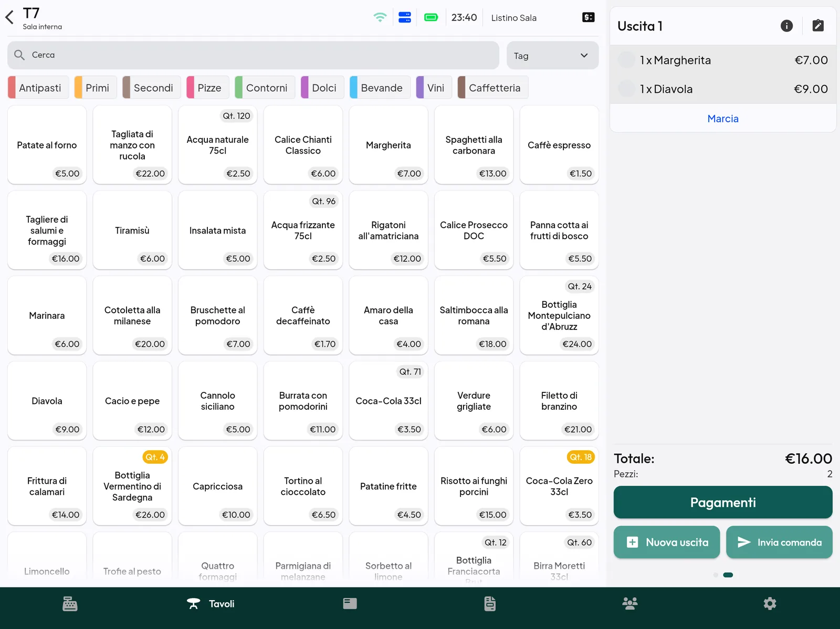
Task: Select the 1 x Margherita order row circle
Action: (x=626, y=60)
